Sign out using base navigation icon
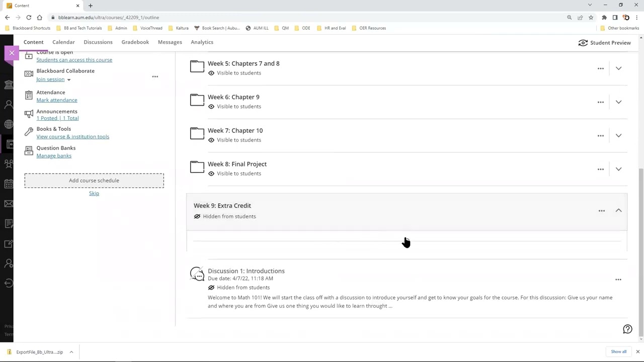 [x=9, y=283]
